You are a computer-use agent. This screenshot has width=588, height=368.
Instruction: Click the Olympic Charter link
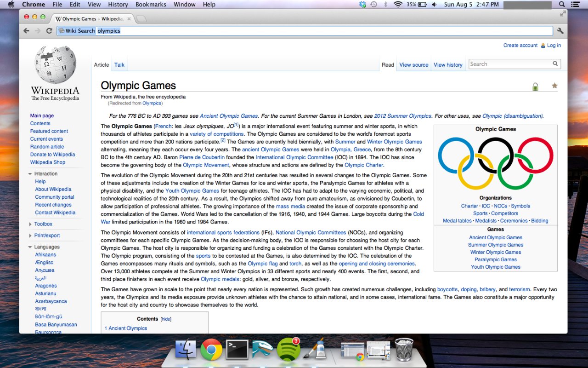coord(364,165)
